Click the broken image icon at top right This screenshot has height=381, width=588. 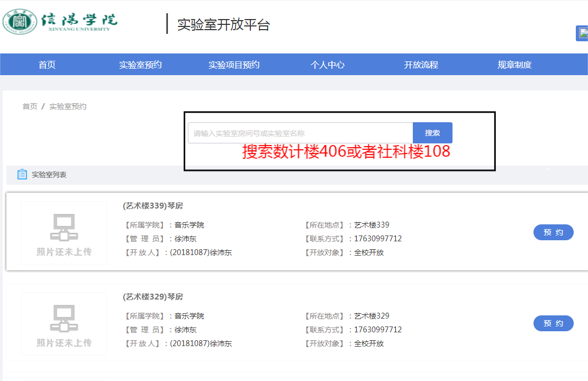point(583,33)
